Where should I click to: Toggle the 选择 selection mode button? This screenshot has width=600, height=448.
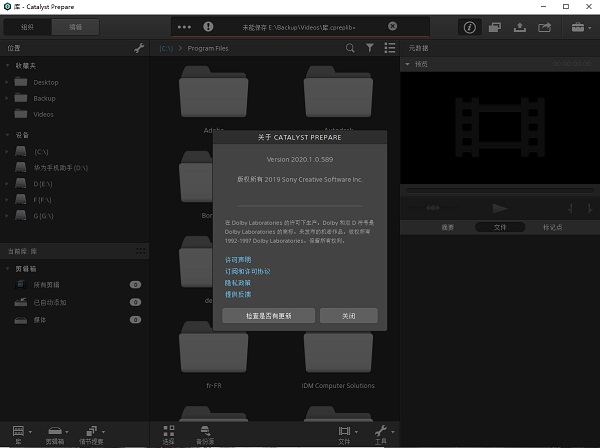point(168,432)
